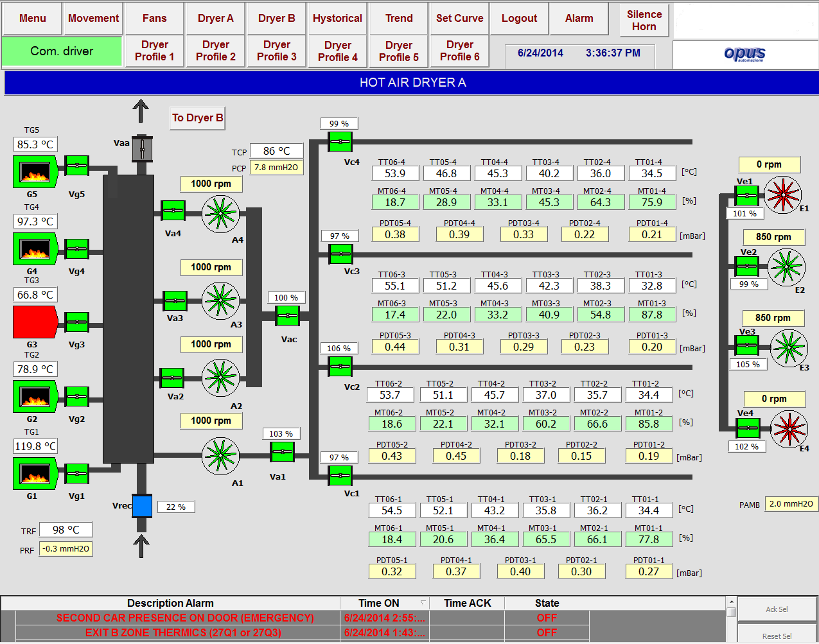This screenshot has height=644, width=819.
Task: Open the Ve2 exhaust valve
Action: 747,266
